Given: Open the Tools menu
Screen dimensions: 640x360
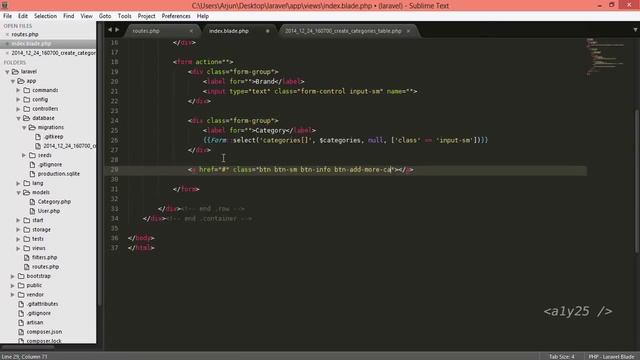Looking at the screenshot, I should (124, 16).
